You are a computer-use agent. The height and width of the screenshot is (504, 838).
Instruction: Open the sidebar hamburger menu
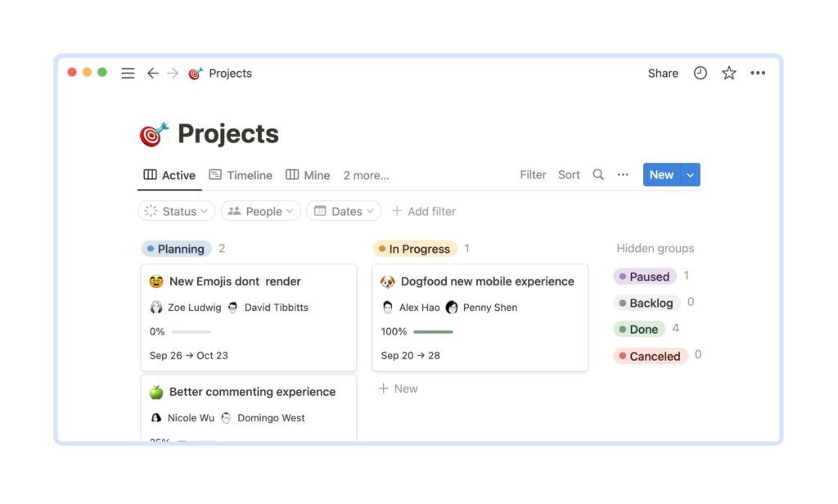128,74
